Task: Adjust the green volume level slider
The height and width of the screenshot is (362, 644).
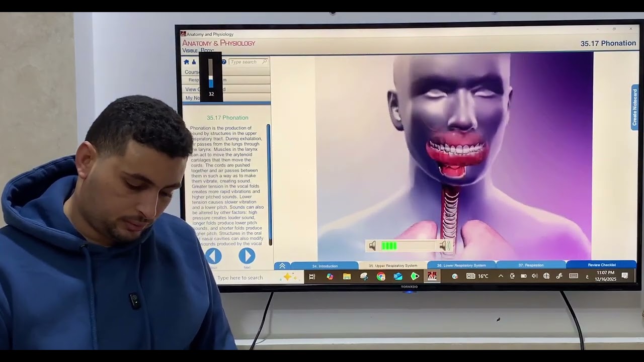Action: 409,245
